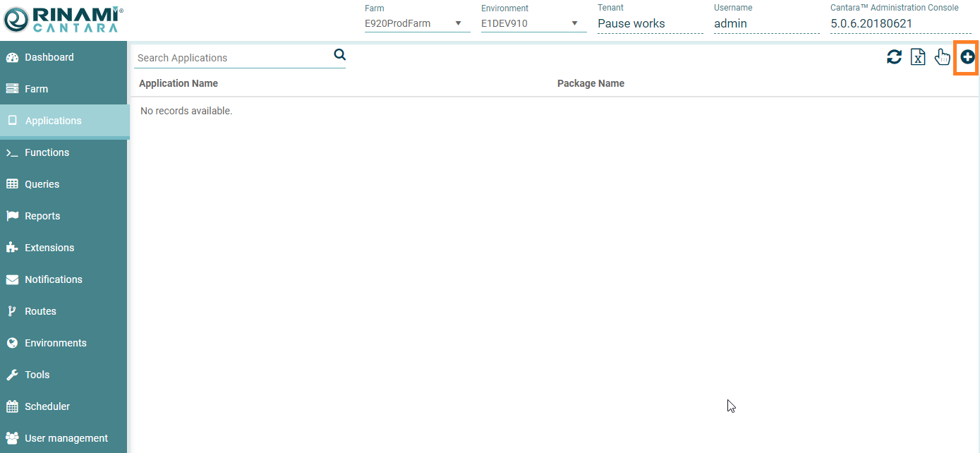The image size is (980, 453).
Task: Go to Routes page
Action: 40,311
